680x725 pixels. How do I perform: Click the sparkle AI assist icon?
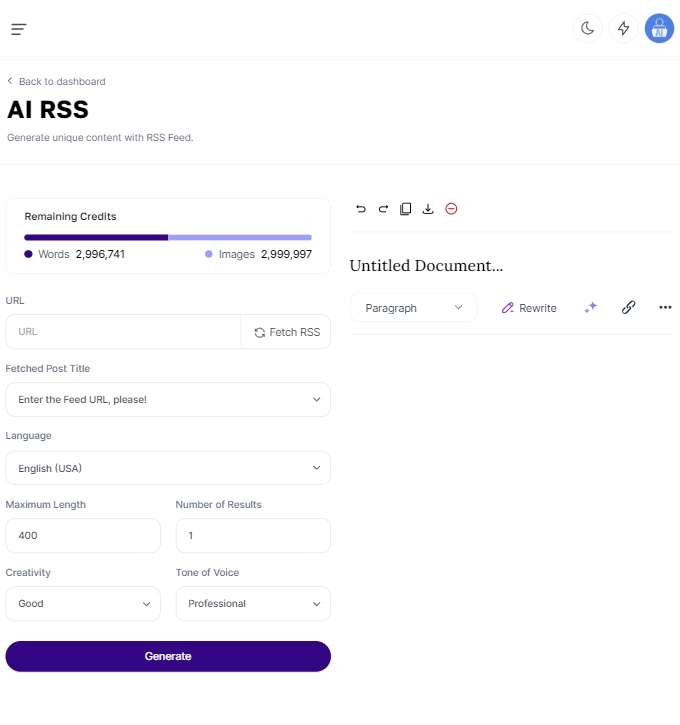(x=591, y=307)
